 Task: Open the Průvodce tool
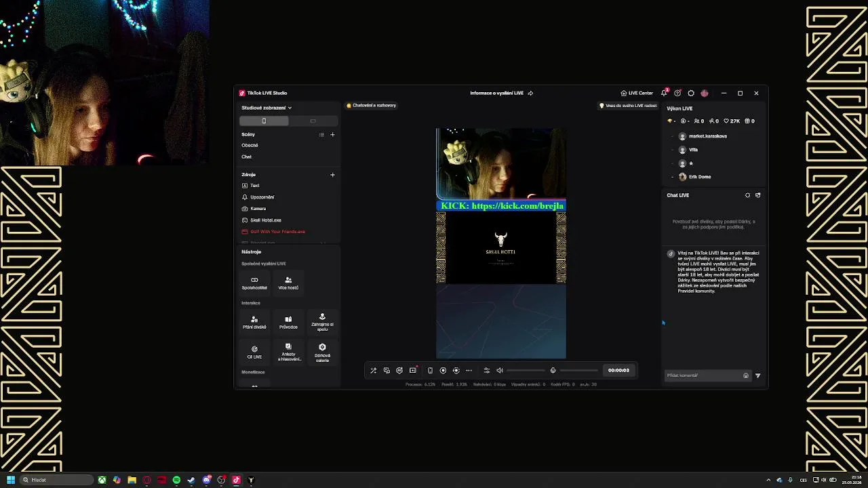[288, 323]
